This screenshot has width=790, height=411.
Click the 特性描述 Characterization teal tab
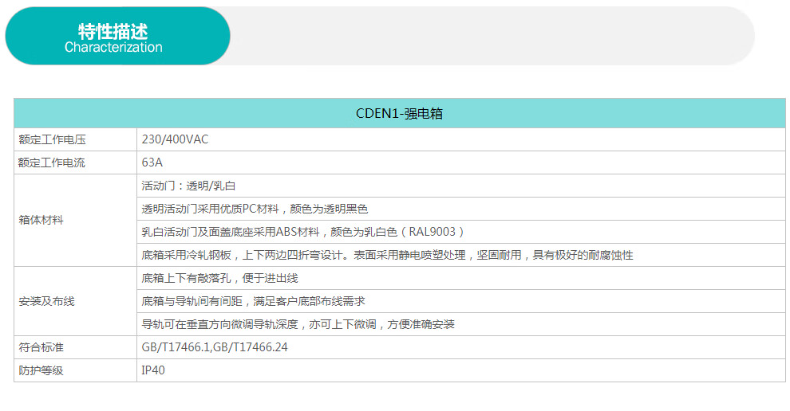[113, 37]
